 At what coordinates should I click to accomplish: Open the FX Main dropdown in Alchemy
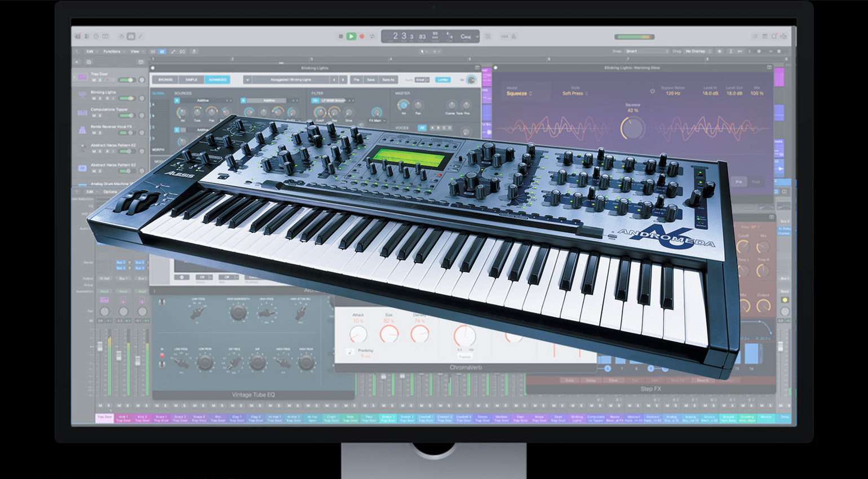(377, 121)
